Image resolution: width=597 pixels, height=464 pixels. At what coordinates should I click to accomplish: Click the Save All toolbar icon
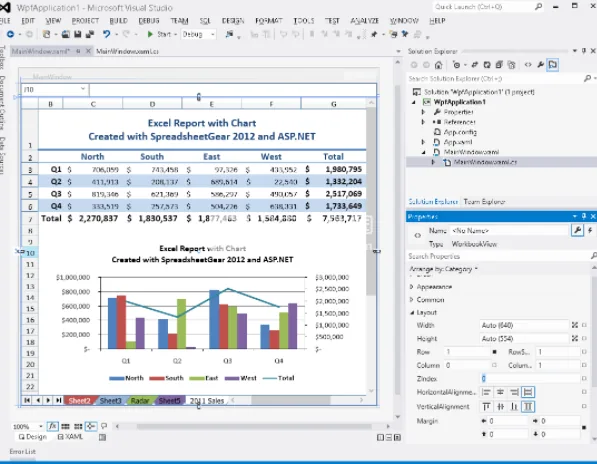[x=90, y=34]
